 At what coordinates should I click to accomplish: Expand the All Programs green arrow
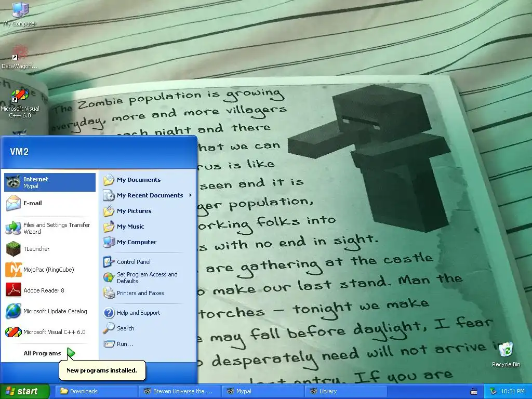point(71,353)
